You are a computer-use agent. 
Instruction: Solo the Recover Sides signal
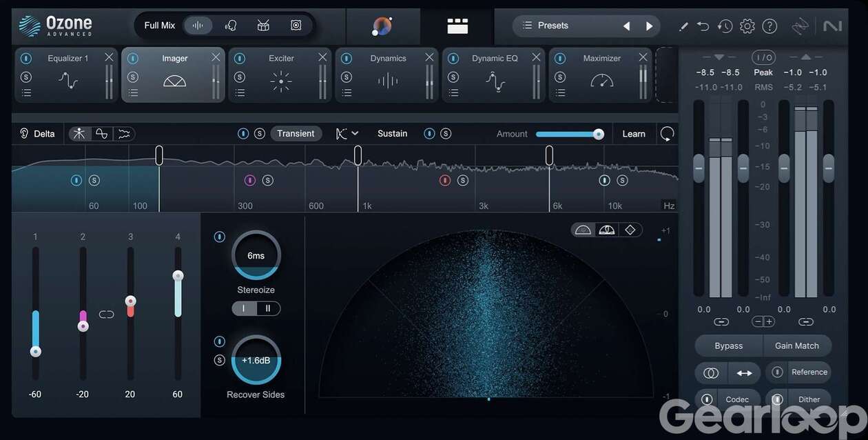[219, 360]
